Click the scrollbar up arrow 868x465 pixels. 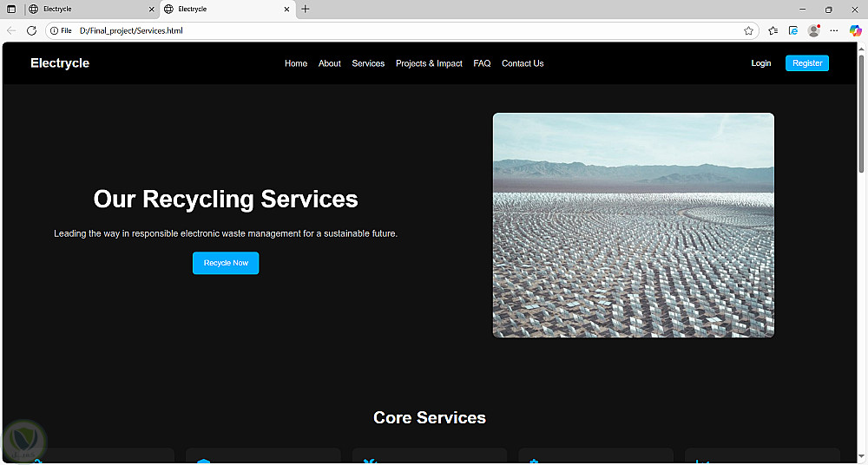pyautogui.click(x=861, y=49)
